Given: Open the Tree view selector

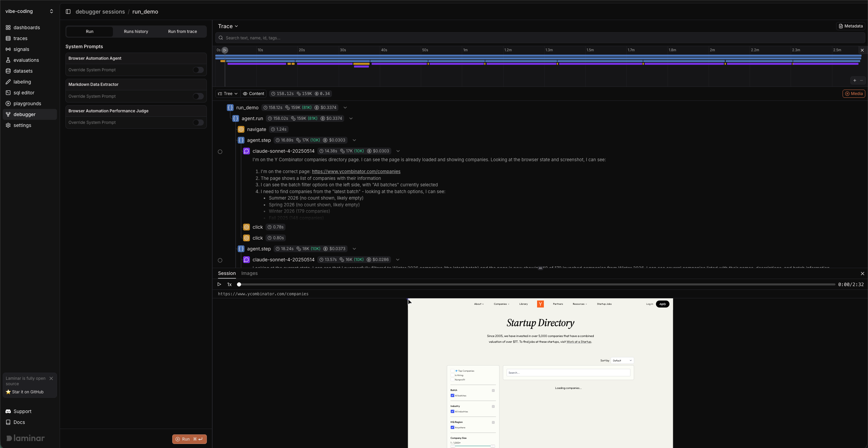Looking at the screenshot, I should click(228, 94).
